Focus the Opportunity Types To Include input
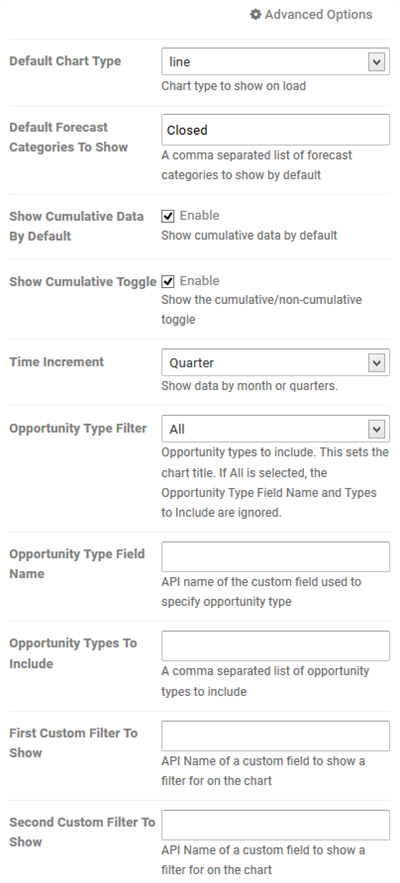Viewport: 400px width, 883px height. tap(275, 646)
